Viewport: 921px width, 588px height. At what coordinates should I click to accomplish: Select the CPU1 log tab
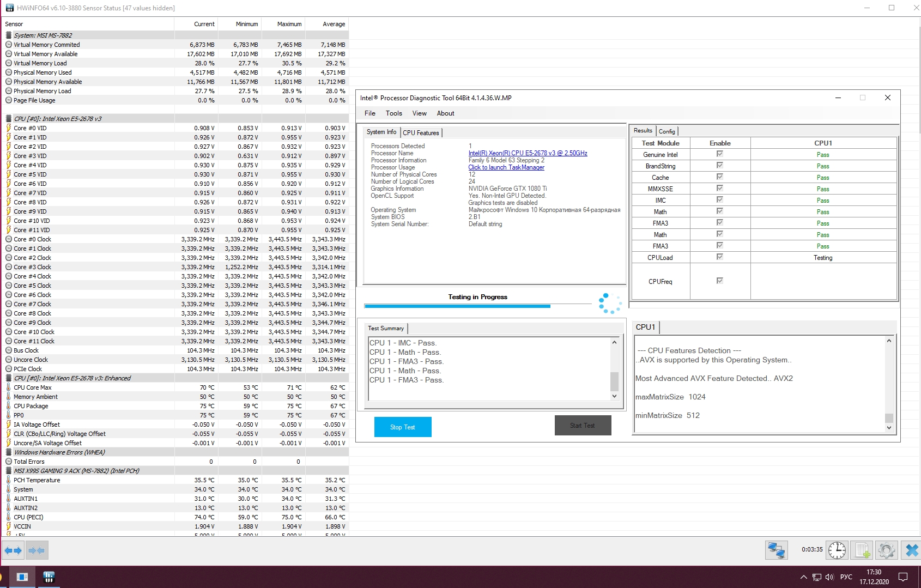pos(646,327)
